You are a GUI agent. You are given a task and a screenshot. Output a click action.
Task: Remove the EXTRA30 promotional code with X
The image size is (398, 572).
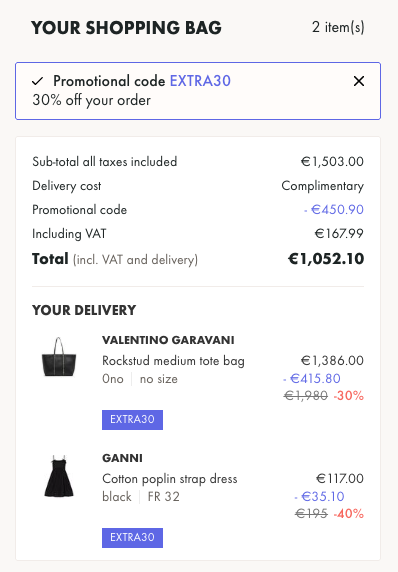(x=359, y=81)
